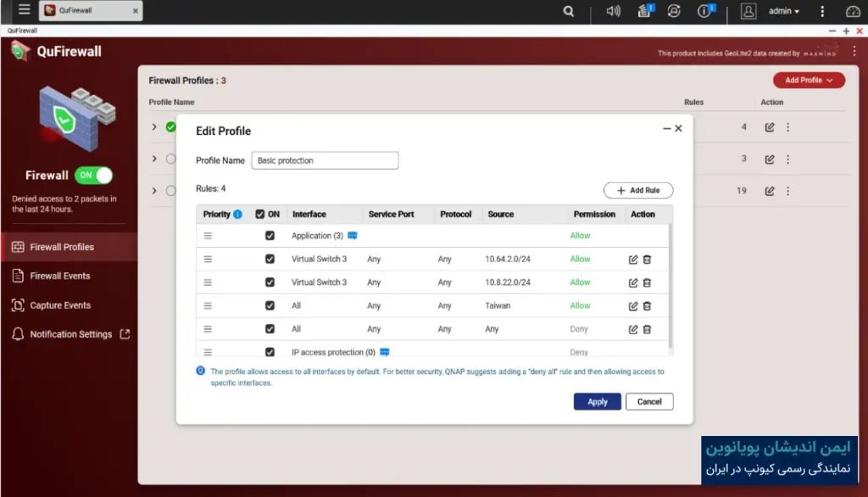The height and width of the screenshot is (497, 868).
Task: Delete the 10.64.2.0/24 rule
Action: (x=647, y=260)
